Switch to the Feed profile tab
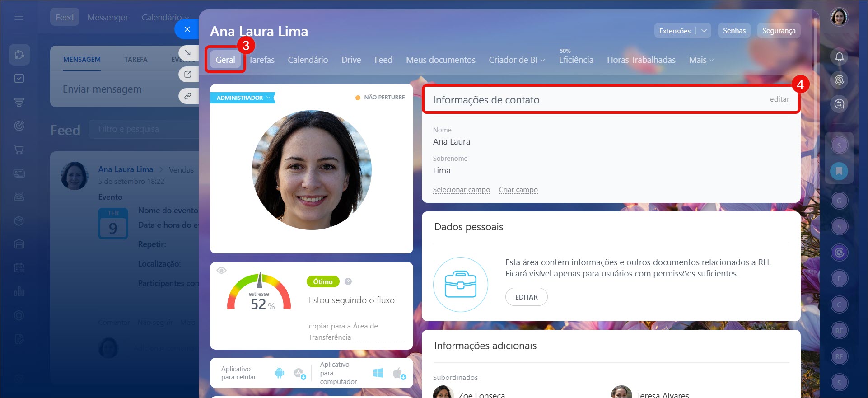The image size is (868, 398). 383,60
